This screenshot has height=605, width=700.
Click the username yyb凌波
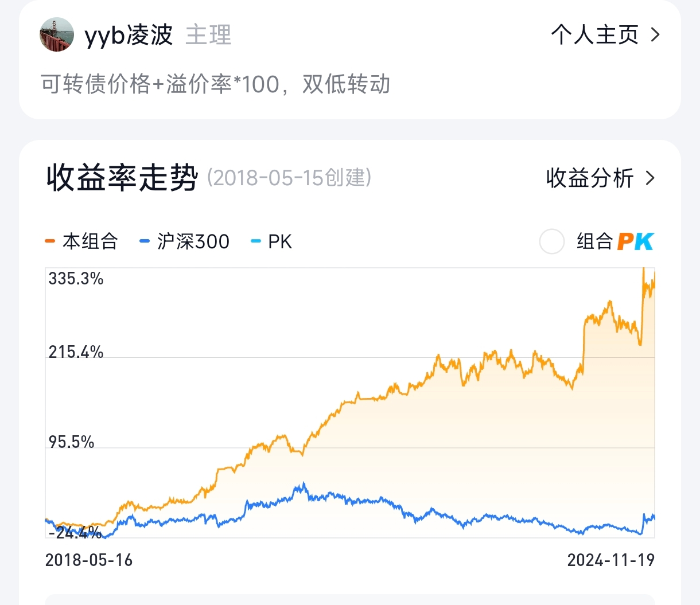point(129,35)
